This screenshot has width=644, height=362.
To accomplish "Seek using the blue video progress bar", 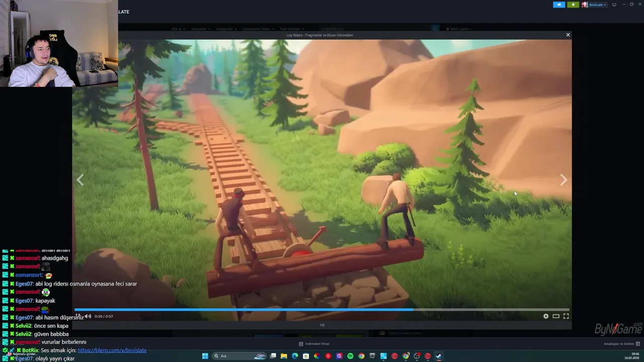I will point(322,310).
